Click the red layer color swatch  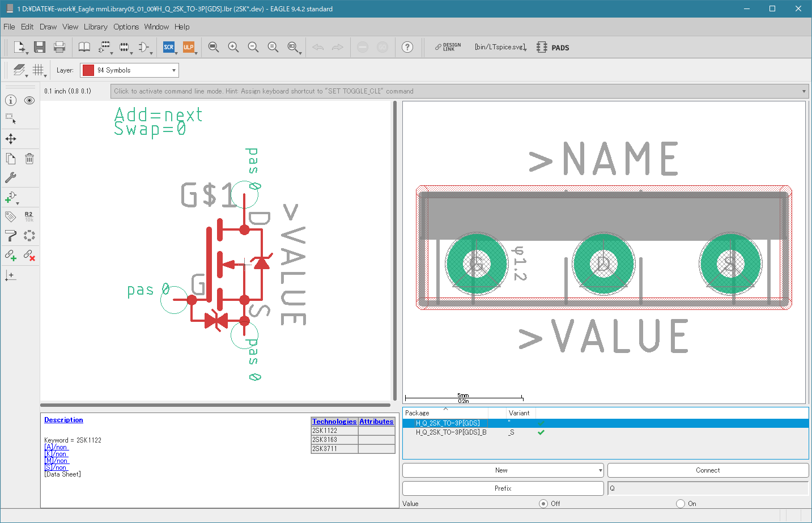click(88, 70)
